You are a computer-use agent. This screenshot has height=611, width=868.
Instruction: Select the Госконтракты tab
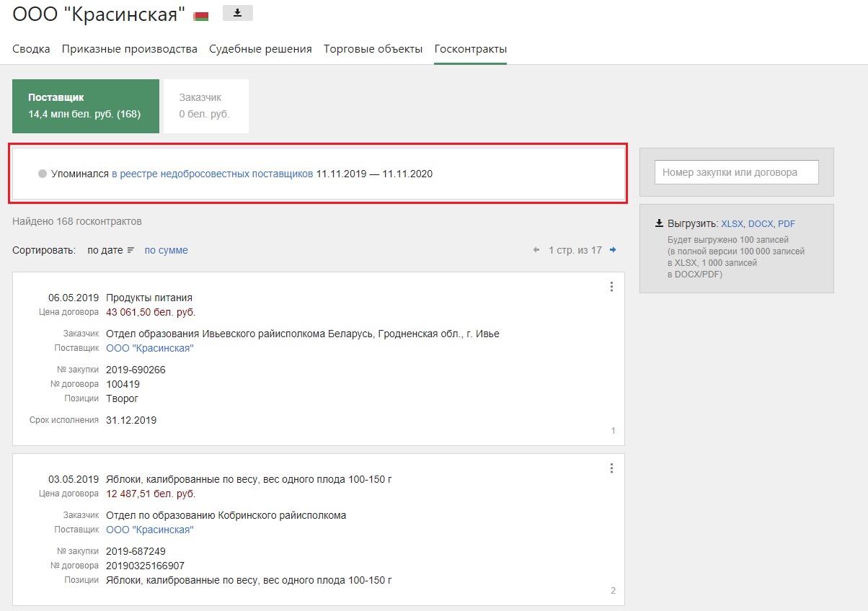pos(470,49)
